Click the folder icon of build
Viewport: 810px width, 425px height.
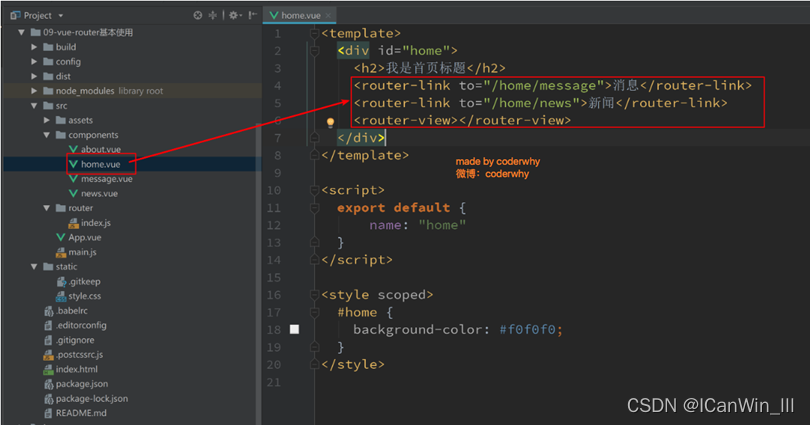[48, 47]
